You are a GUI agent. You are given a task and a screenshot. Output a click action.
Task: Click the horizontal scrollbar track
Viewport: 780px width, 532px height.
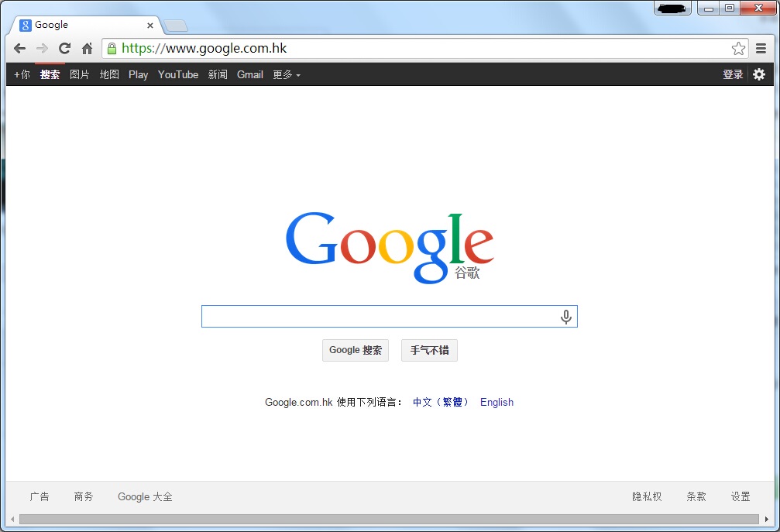(389, 519)
